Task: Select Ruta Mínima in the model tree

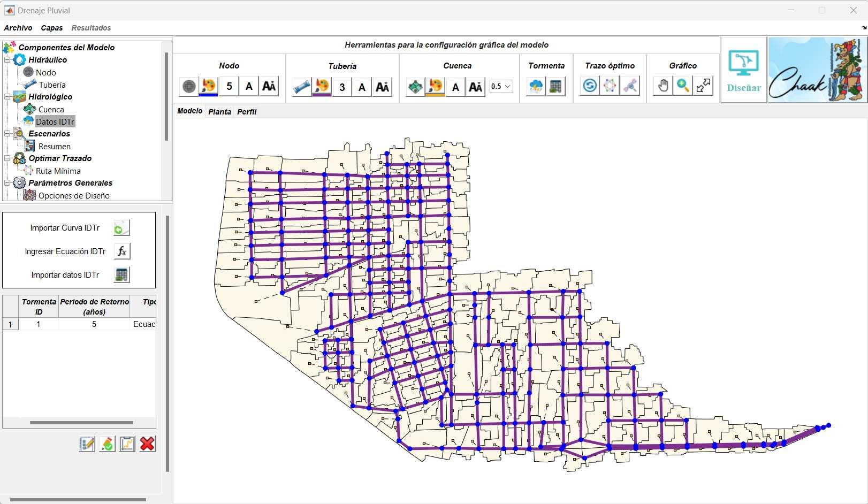Action: click(x=58, y=171)
